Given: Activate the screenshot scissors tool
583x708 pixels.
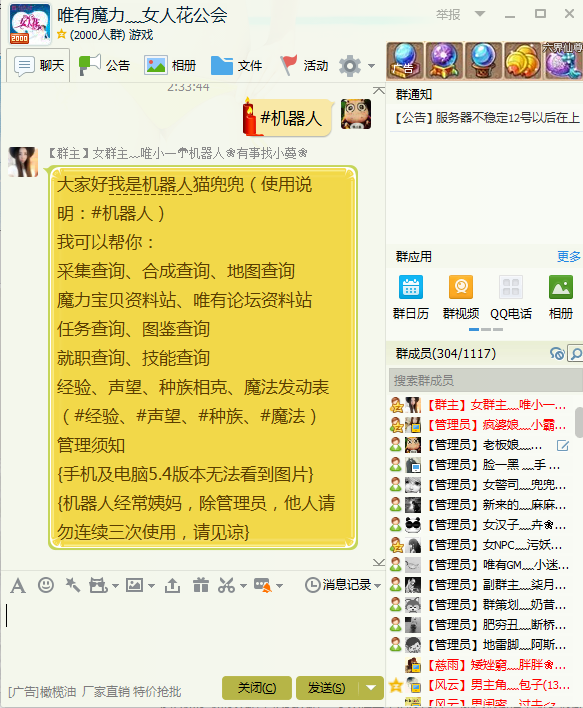Looking at the screenshot, I should [x=226, y=585].
